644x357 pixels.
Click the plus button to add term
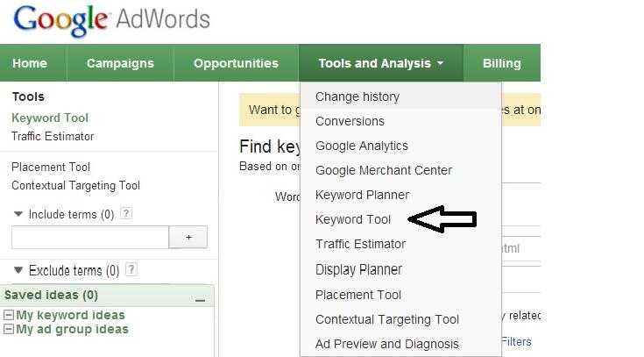(188, 238)
